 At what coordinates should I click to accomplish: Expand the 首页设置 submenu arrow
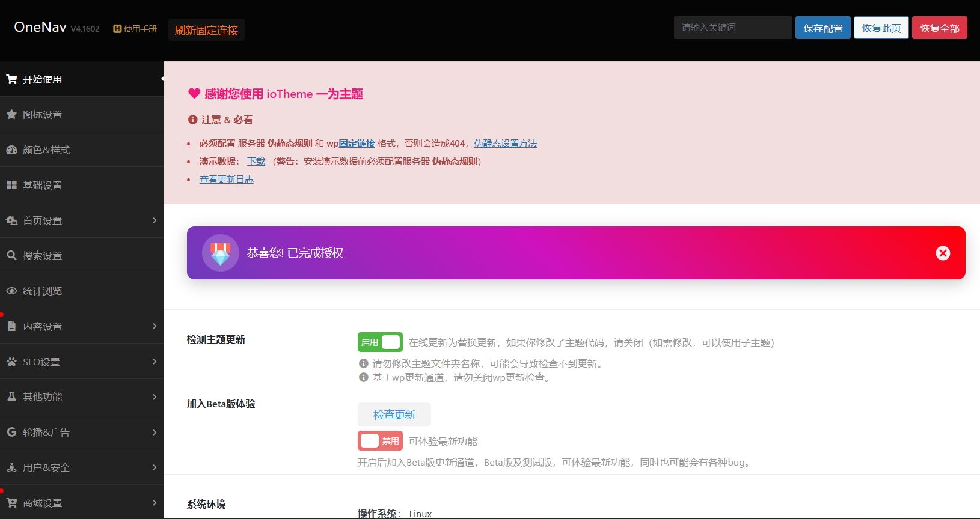point(155,220)
